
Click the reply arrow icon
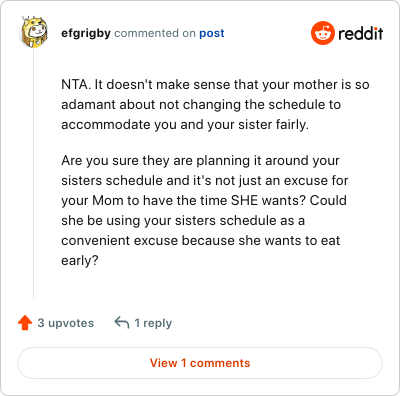(x=122, y=323)
